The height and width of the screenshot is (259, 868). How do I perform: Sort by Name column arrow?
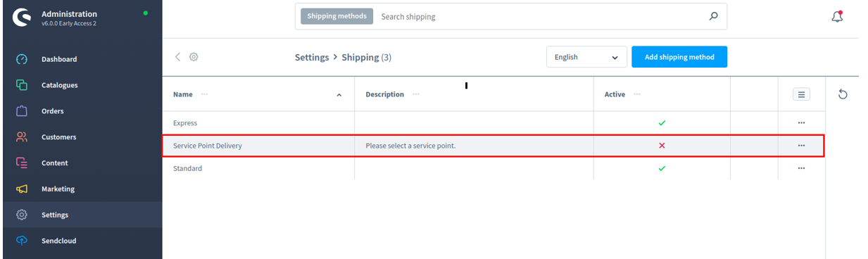point(339,95)
